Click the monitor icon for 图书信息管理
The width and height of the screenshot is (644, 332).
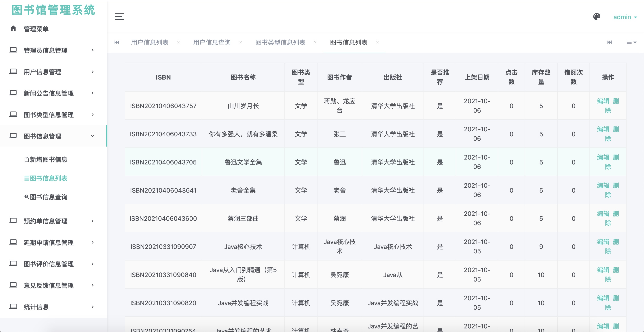tap(13, 136)
